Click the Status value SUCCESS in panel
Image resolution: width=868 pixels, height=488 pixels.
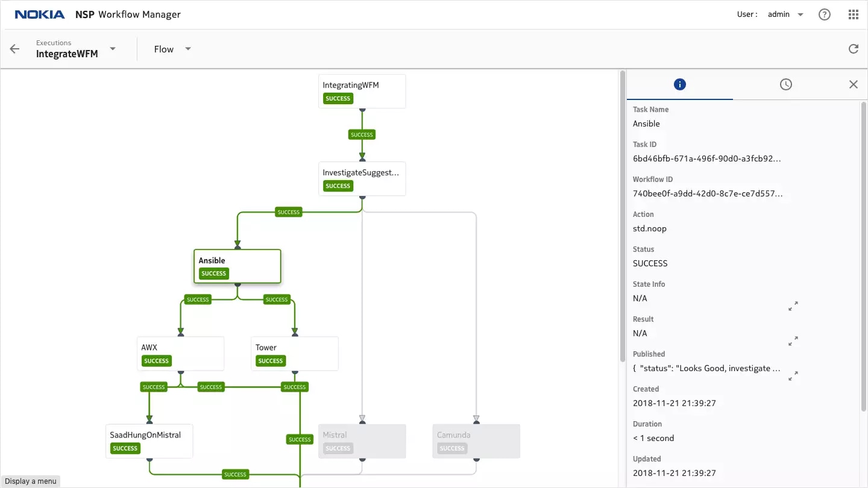(x=650, y=264)
